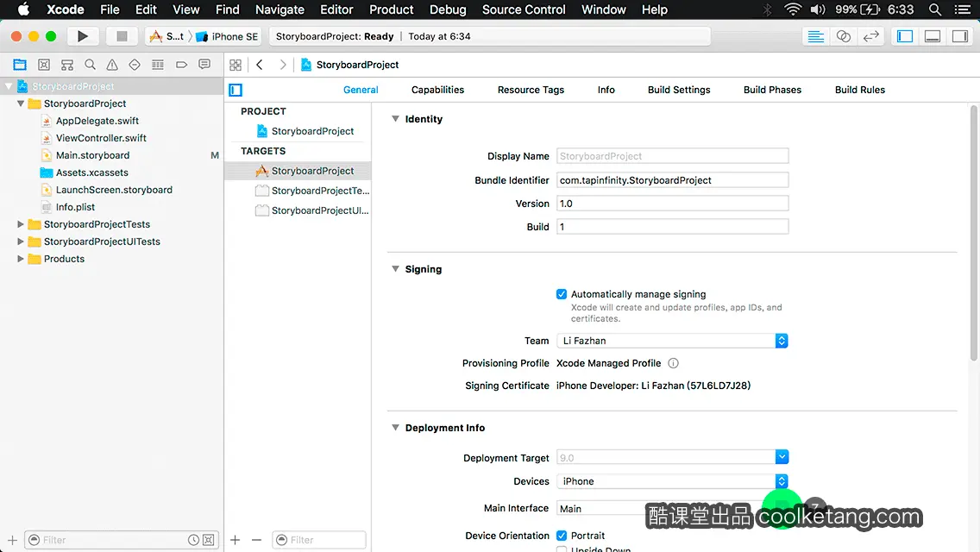Open Spotlight search in menu bar
The height and width of the screenshot is (552, 980).
pyautogui.click(x=935, y=9)
